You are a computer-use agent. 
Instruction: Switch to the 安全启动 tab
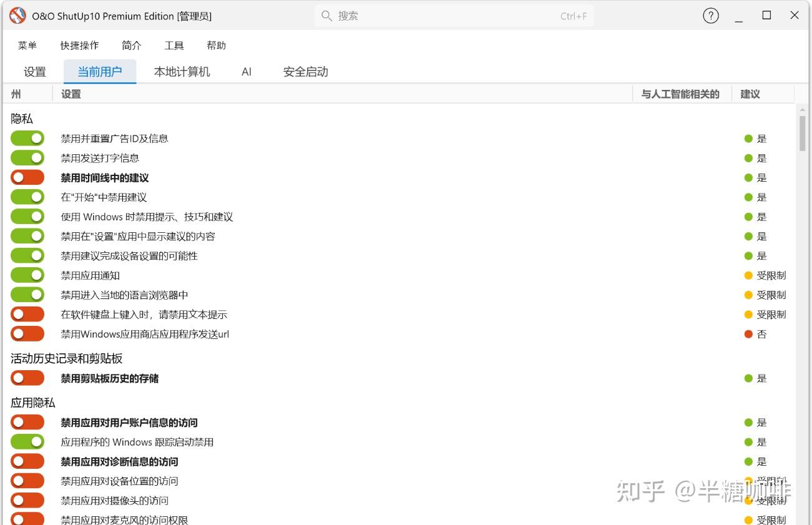pyautogui.click(x=306, y=72)
